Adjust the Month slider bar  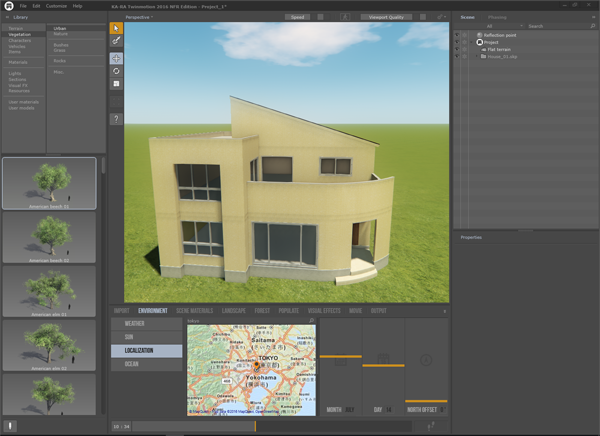coord(340,356)
